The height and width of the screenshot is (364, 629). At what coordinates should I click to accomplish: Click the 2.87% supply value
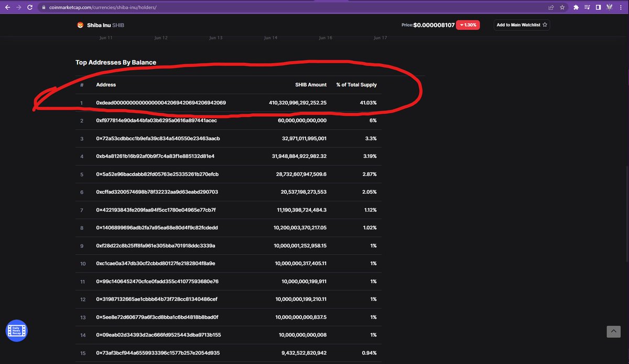click(x=369, y=174)
